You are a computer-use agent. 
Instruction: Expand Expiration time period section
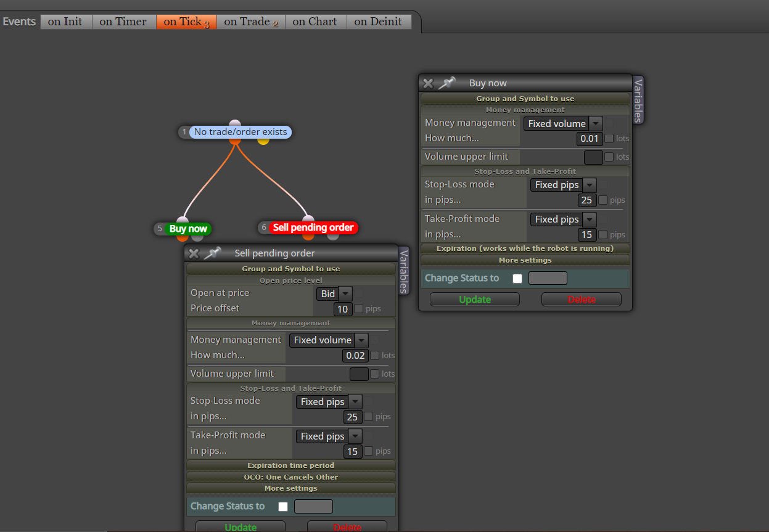point(291,465)
